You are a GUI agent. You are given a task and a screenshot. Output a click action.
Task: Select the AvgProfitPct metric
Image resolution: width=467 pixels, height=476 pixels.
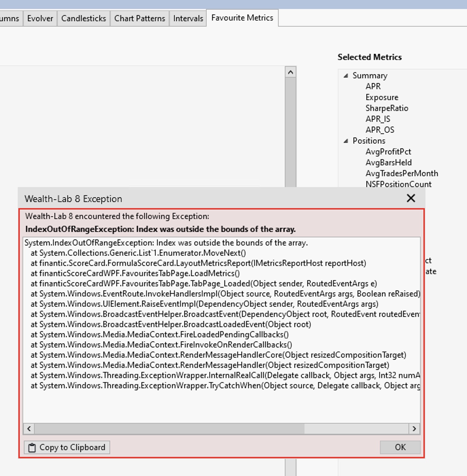point(388,152)
